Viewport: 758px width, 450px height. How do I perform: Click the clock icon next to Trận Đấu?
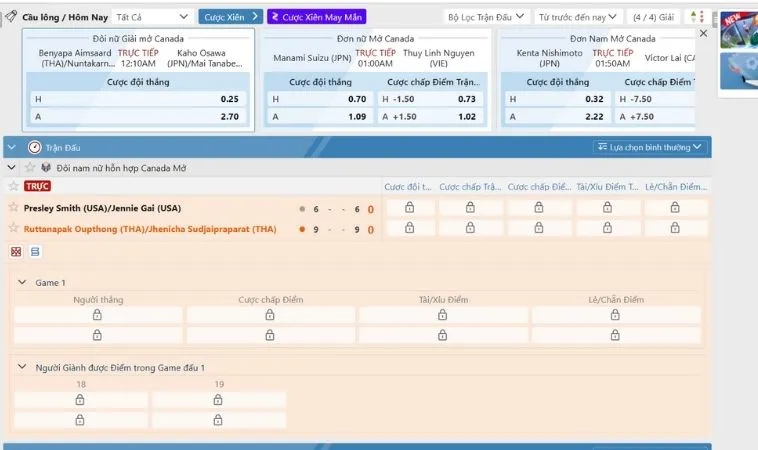coord(34,147)
